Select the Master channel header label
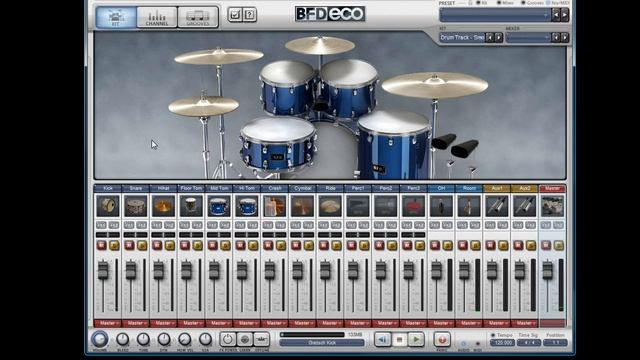Viewport: 640px width, 360px height. pyautogui.click(x=552, y=188)
